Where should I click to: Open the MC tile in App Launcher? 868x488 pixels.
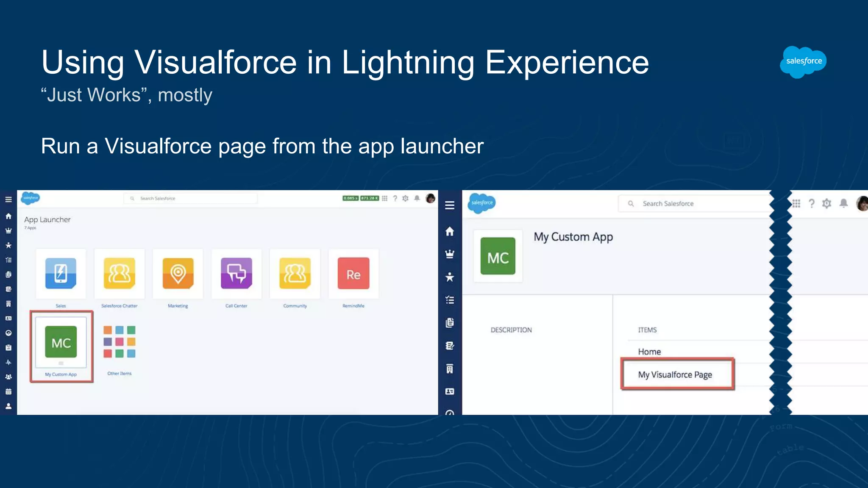(x=61, y=342)
